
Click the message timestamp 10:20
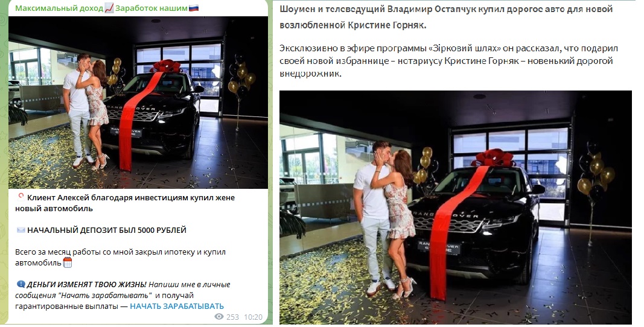pos(253,317)
